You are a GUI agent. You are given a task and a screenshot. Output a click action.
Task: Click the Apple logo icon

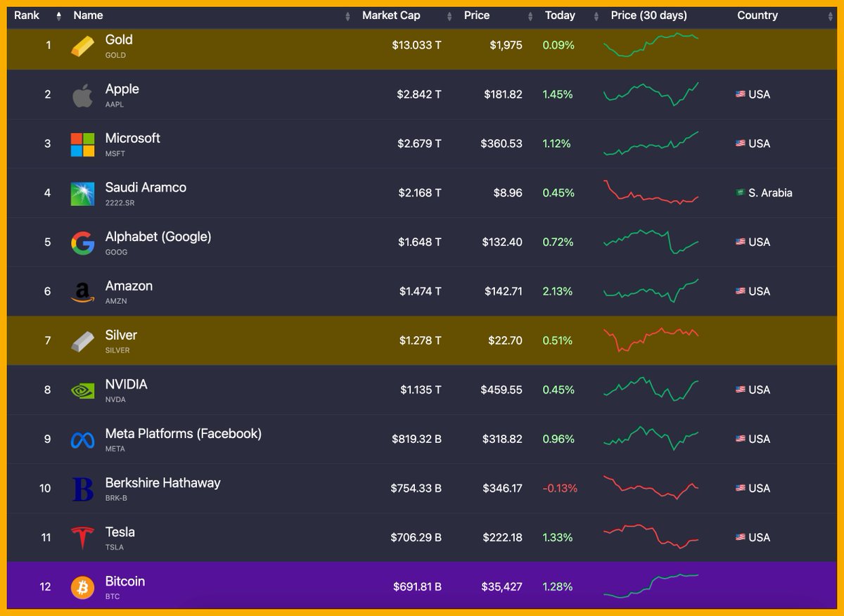point(82,96)
